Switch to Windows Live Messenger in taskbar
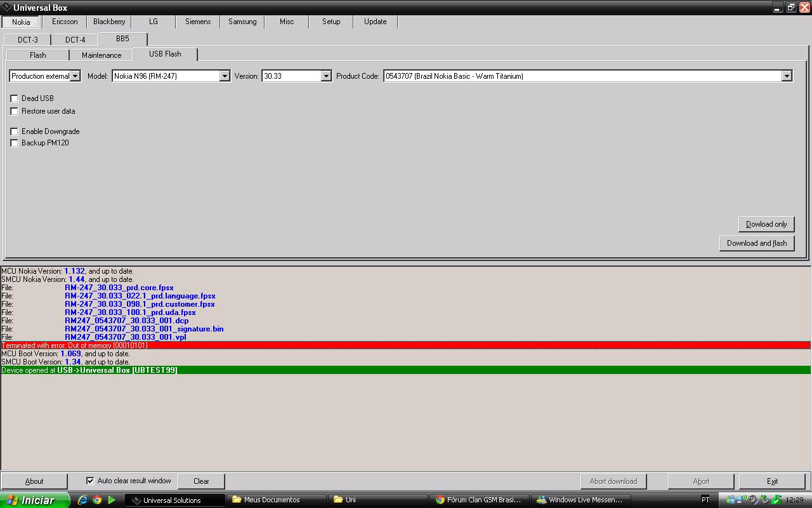Screen dimensions: 812x508 click(x=580, y=500)
